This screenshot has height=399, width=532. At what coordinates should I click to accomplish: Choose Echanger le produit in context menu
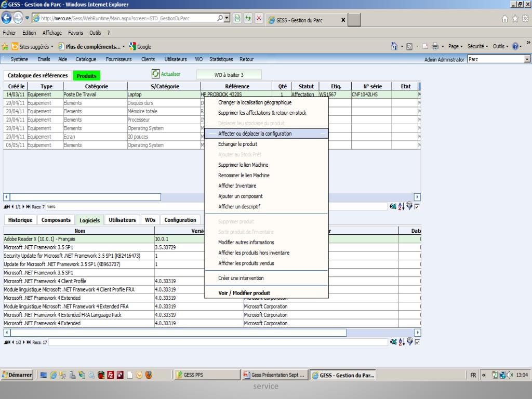237,144
